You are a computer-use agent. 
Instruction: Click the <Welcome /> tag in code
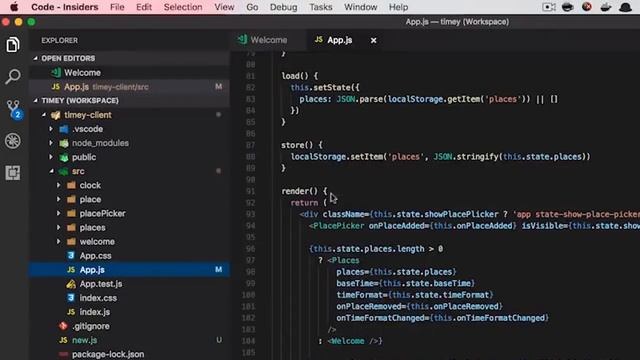tap(354, 341)
